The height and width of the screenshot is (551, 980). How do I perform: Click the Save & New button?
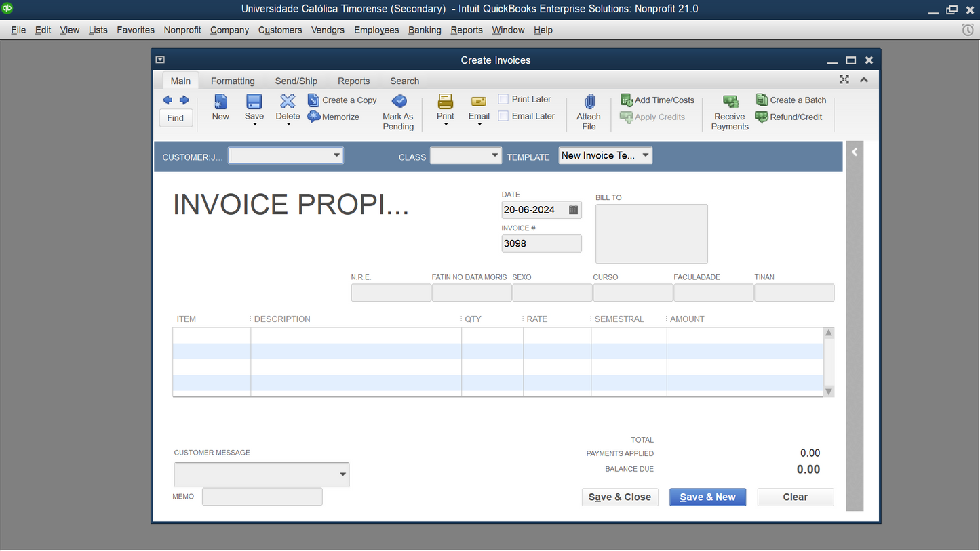[x=707, y=497]
